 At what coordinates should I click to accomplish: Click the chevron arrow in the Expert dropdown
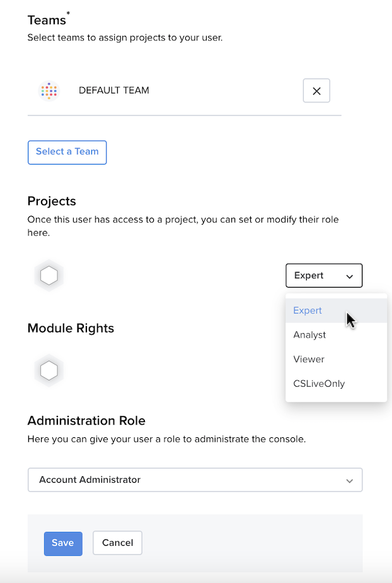(349, 276)
